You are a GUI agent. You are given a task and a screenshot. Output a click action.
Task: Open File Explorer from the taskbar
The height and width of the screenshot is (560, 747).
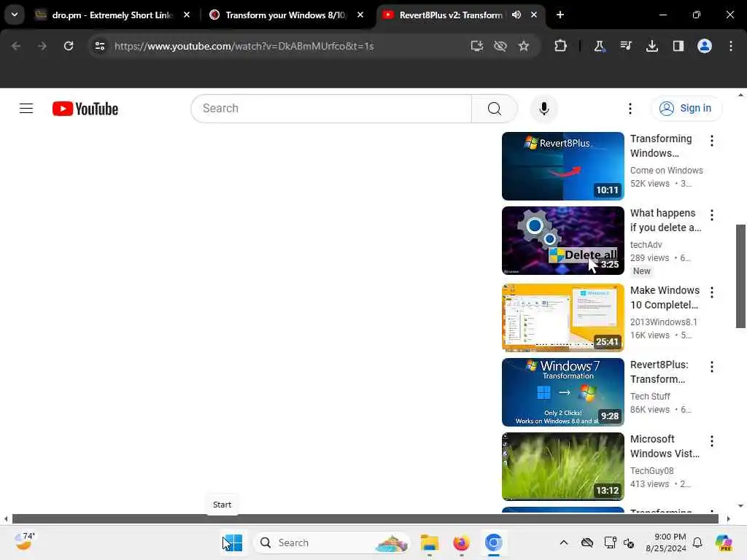click(x=429, y=542)
